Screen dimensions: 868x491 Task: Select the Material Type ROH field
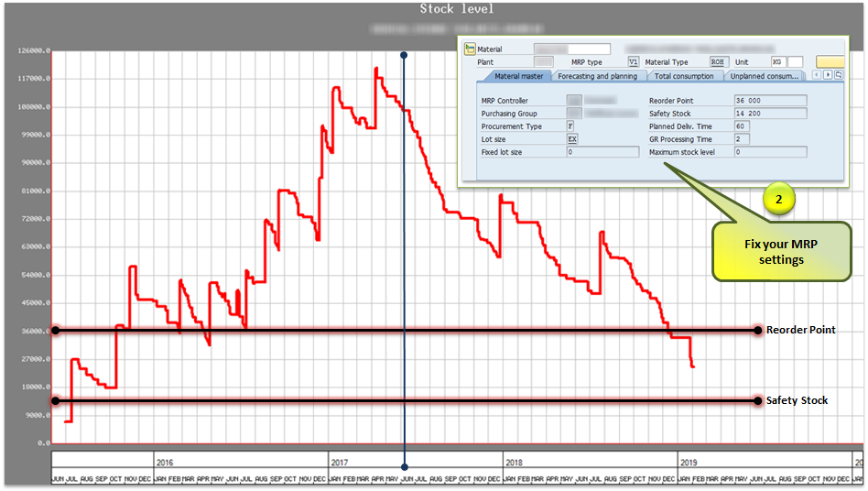click(719, 62)
